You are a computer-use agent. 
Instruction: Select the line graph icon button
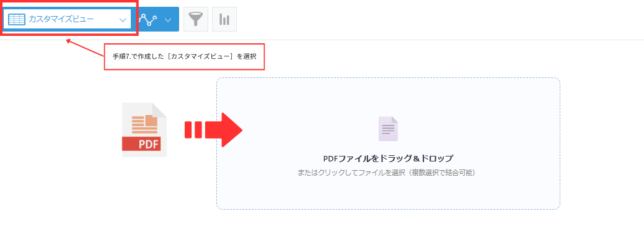tap(148, 19)
